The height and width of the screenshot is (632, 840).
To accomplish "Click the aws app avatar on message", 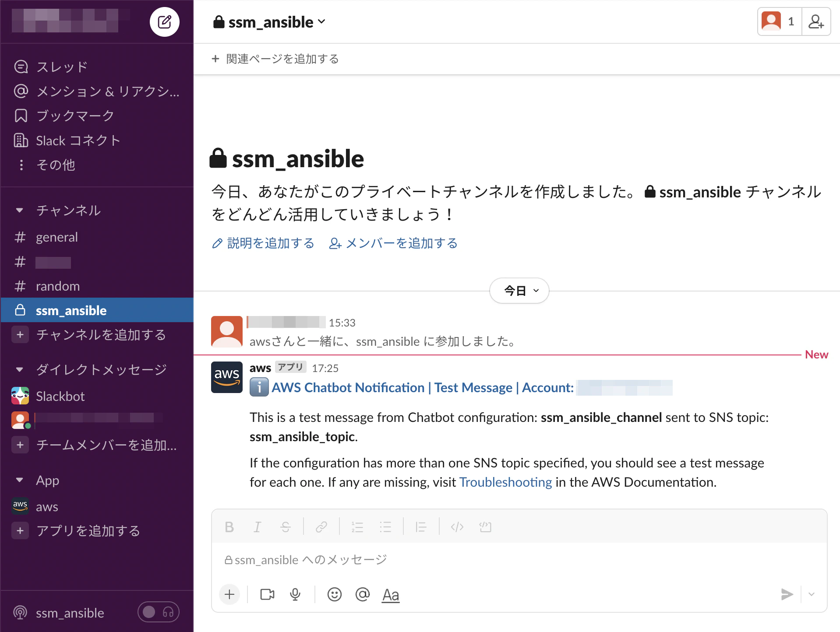I will 227,377.
